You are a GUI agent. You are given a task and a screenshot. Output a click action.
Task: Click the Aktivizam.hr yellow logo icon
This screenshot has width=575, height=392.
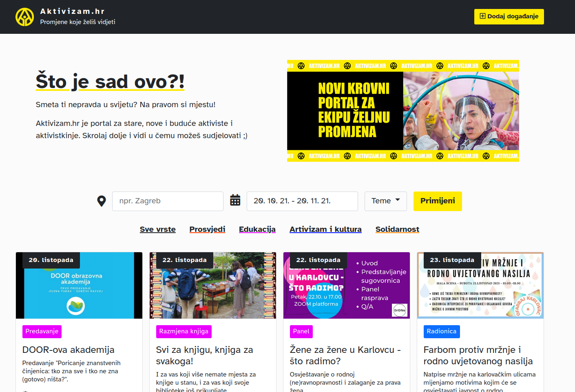tap(25, 17)
